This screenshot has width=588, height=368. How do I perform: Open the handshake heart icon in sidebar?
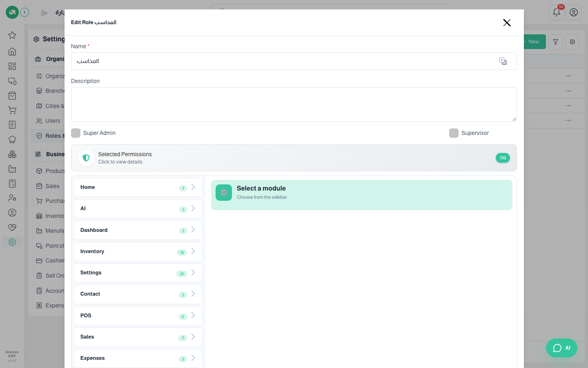(12, 227)
